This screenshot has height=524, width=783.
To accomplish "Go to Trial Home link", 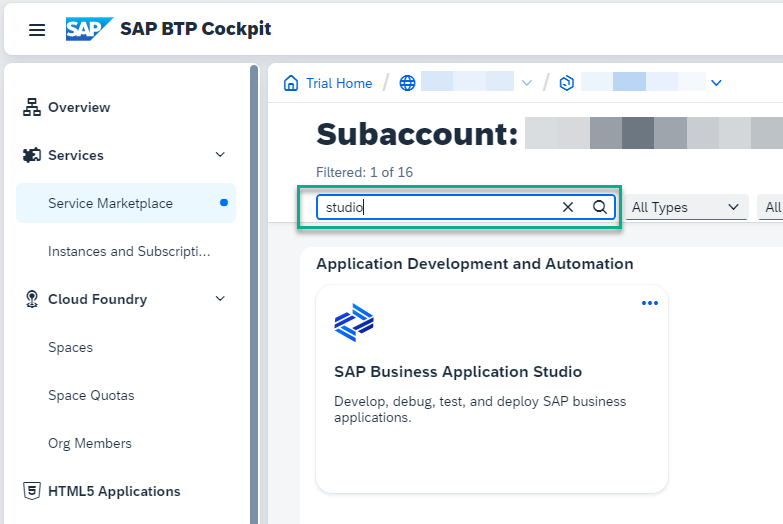I will 339,83.
